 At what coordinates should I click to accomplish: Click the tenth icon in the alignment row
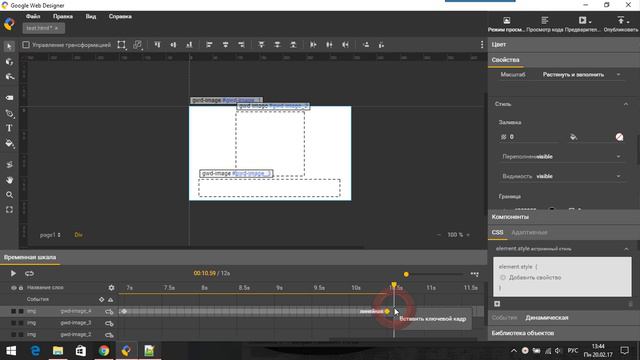[x=313, y=44]
